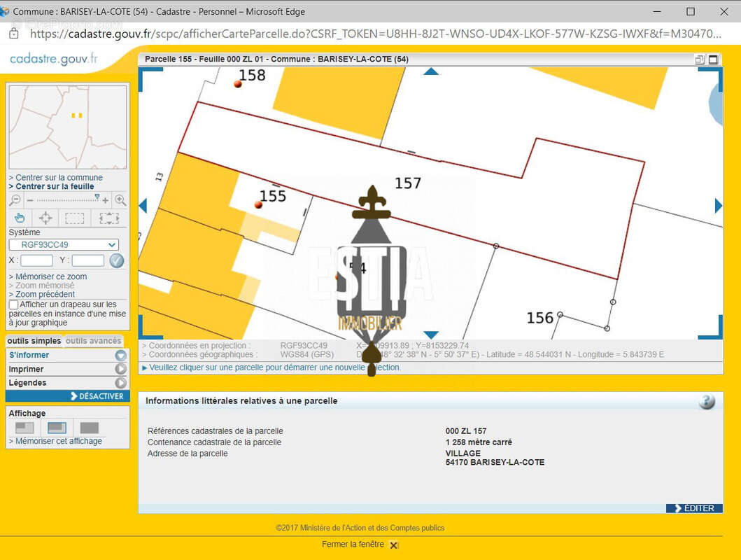Click the zoom out magnifier icon
The width and height of the screenshot is (741, 560).
(15, 200)
